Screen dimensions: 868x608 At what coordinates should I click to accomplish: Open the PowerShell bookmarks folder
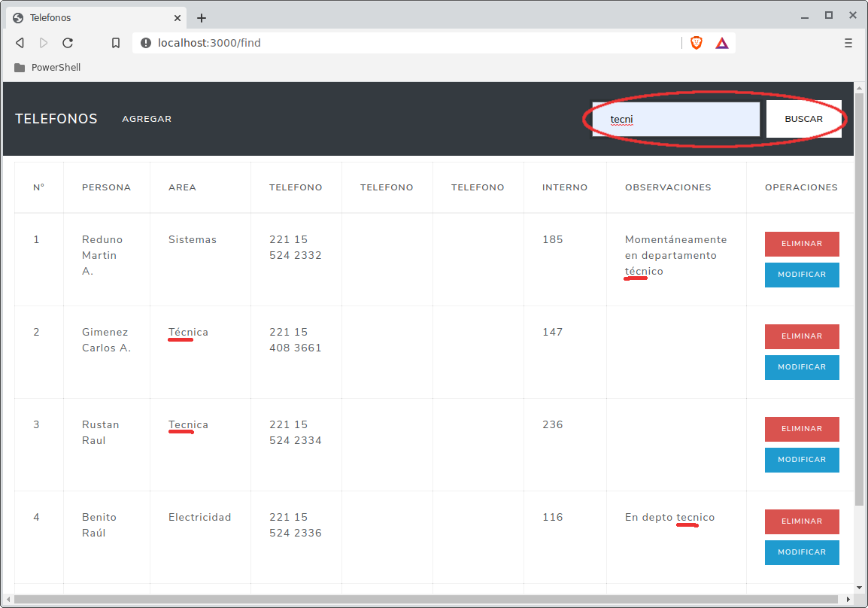(47, 68)
